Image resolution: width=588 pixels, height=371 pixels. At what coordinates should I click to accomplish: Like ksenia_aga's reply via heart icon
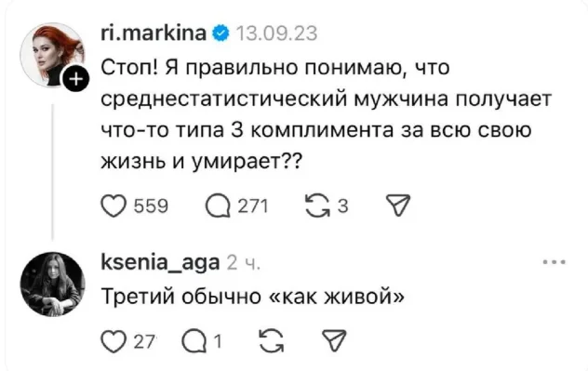point(114,341)
